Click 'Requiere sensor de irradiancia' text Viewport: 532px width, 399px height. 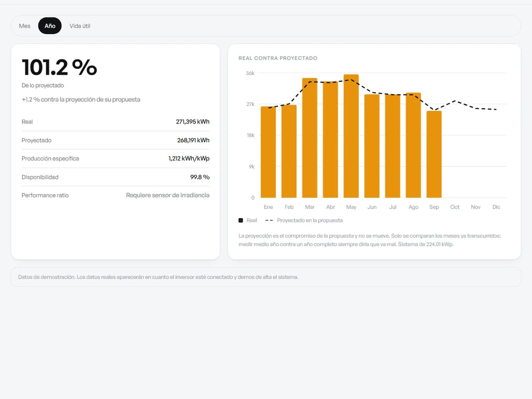pos(168,195)
